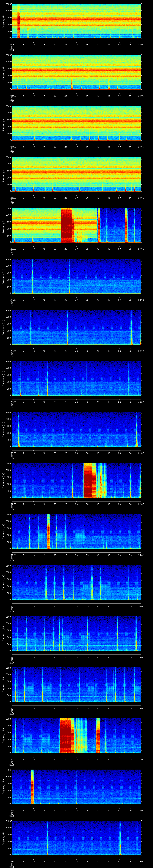153x868 pixels.
Task: Click the 32:00 end time label
Action: click(x=141, y=504)
